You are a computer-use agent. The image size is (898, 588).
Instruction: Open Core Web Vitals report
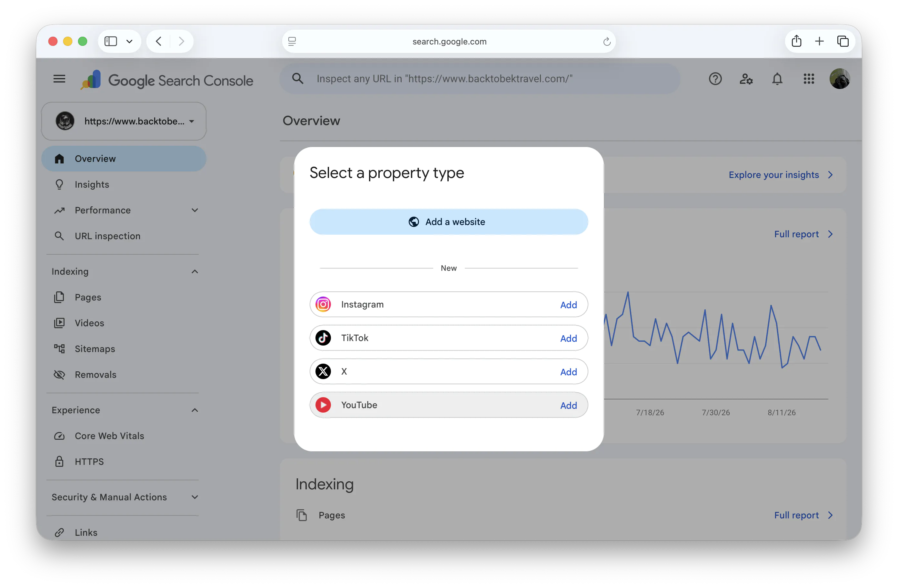coord(124,436)
